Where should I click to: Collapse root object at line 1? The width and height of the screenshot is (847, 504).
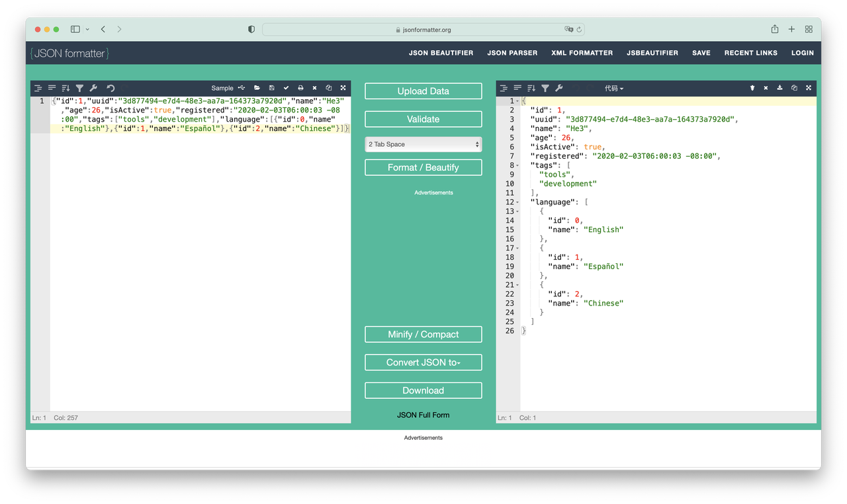coord(517,101)
